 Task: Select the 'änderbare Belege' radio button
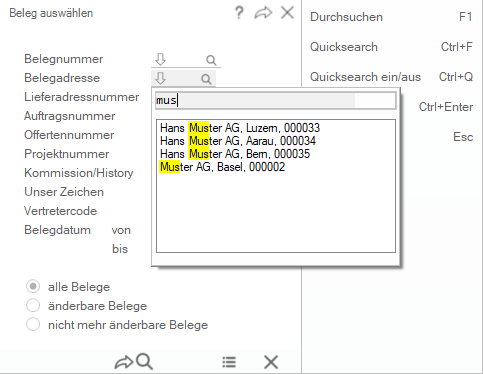[x=33, y=305]
